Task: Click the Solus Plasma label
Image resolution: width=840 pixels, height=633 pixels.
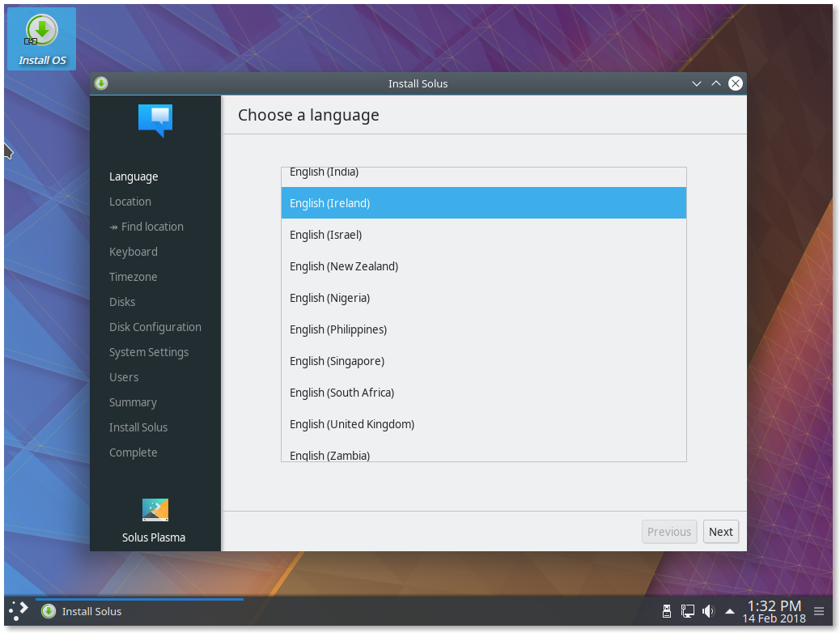Action: 154,537
